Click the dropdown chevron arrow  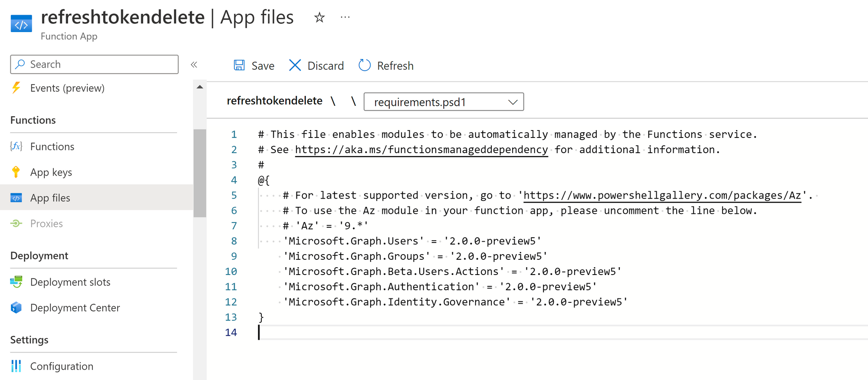pyautogui.click(x=513, y=102)
